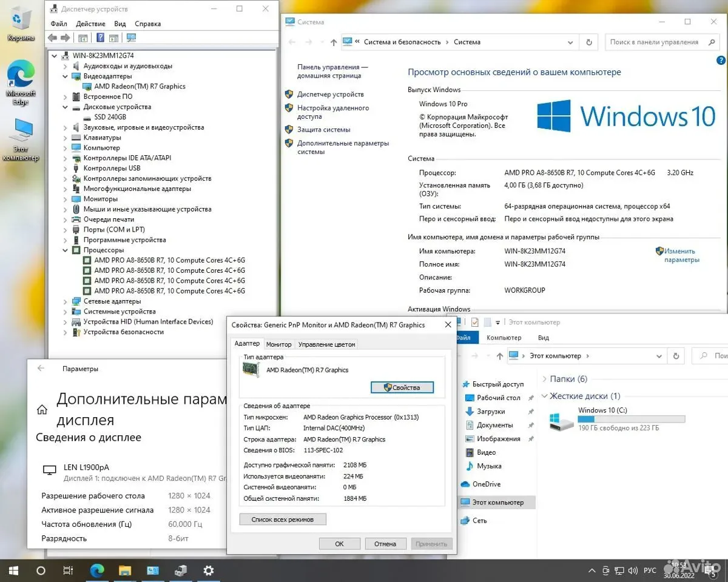Click 'Отмена' button in properties dialog

(385, 544)
